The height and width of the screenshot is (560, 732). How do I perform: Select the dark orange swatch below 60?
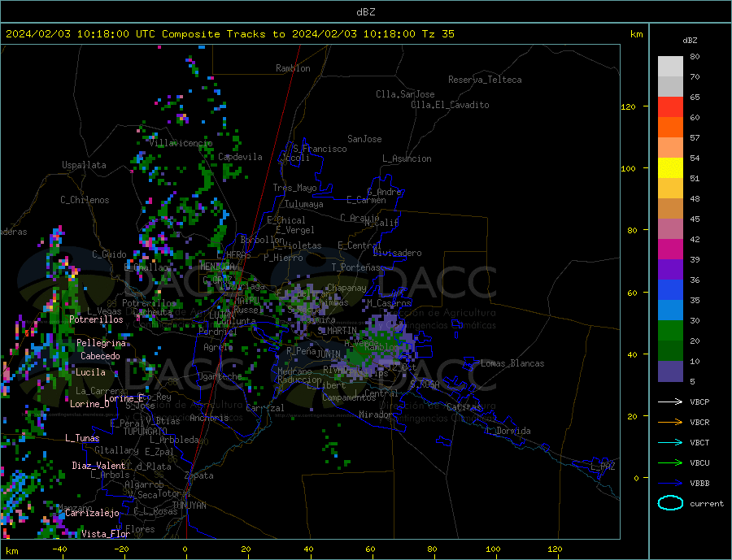point(670,128)
